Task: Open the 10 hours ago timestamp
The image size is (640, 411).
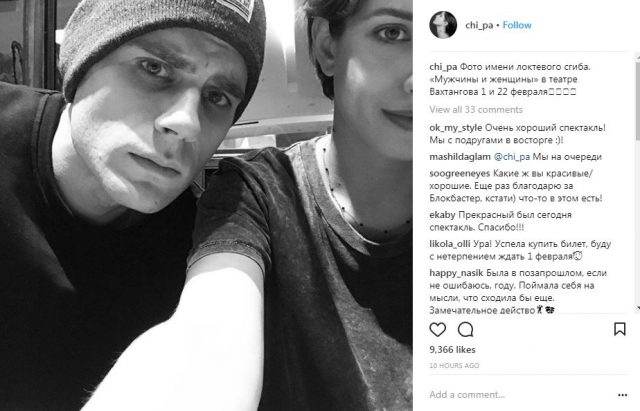Action: [x=454, y=366]
